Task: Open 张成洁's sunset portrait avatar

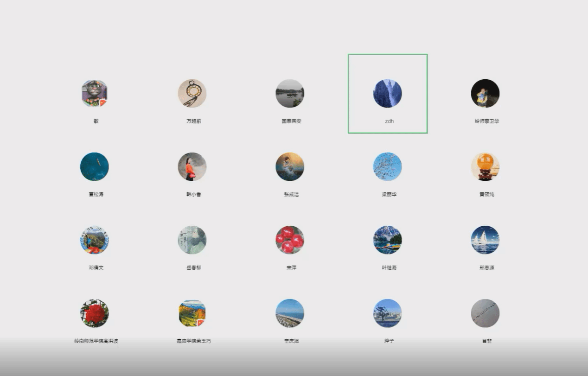Action: click(290, 167)
